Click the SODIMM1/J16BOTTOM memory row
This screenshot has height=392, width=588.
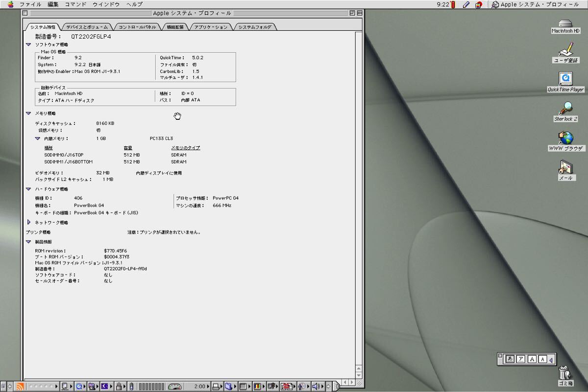(x=115, y=161)
